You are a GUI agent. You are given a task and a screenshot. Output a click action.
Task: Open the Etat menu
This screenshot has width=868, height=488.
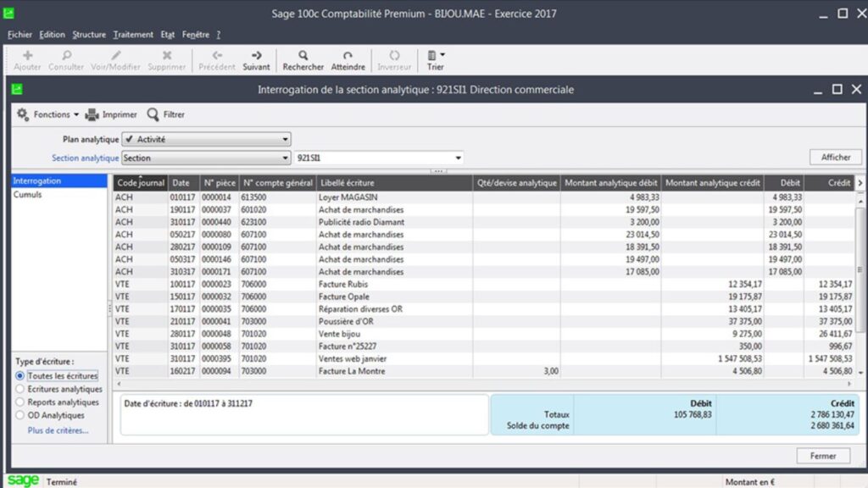167,34
